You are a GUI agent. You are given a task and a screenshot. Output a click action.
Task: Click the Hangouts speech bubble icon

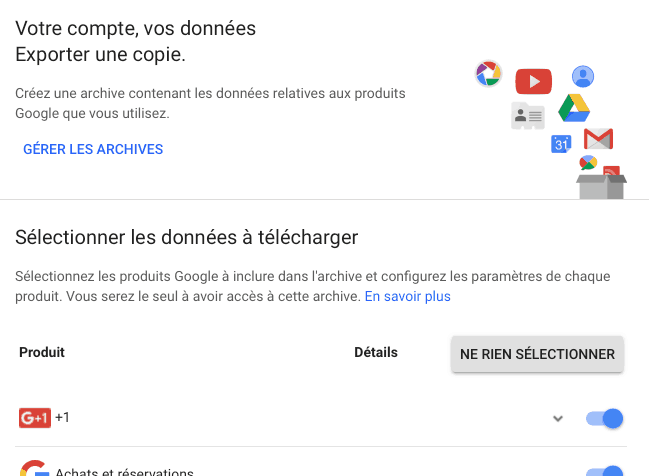[588, 163]
